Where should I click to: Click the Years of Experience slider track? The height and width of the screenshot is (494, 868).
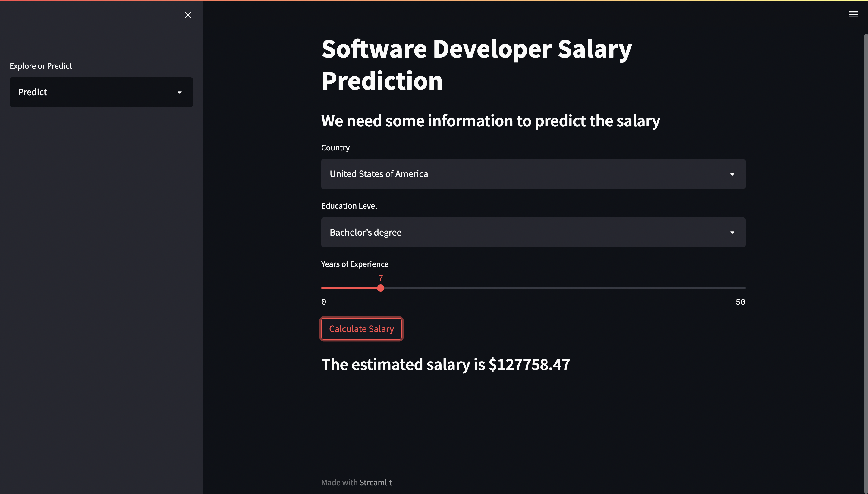point(542,288)
